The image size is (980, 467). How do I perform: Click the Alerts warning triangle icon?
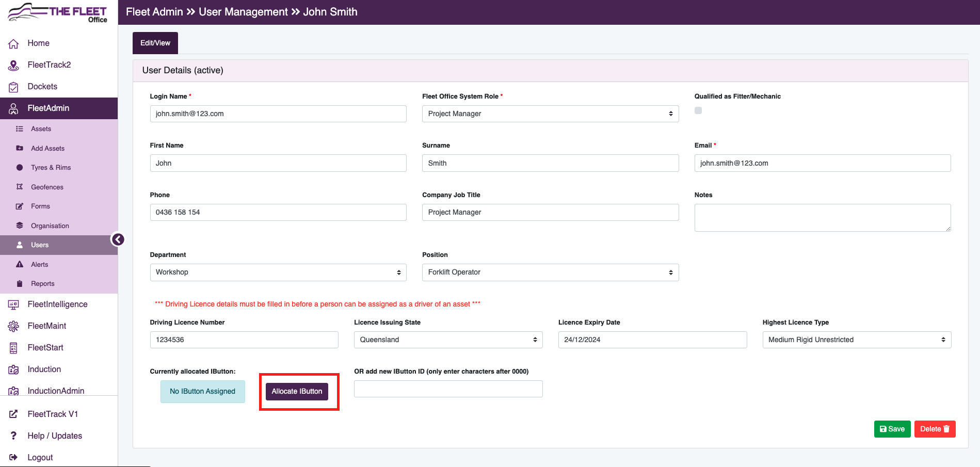[x=20, y=264]
